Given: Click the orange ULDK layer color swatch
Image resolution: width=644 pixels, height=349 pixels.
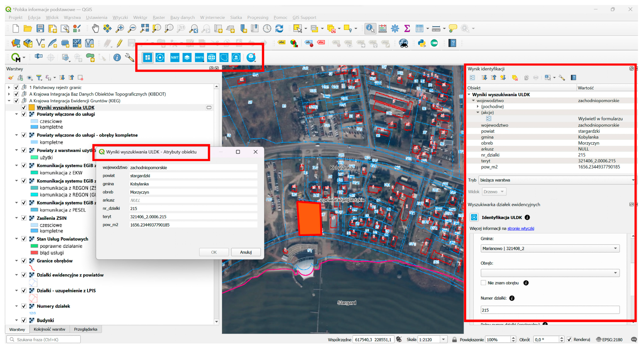Looking at the screenshot, I should click(32, 107).
